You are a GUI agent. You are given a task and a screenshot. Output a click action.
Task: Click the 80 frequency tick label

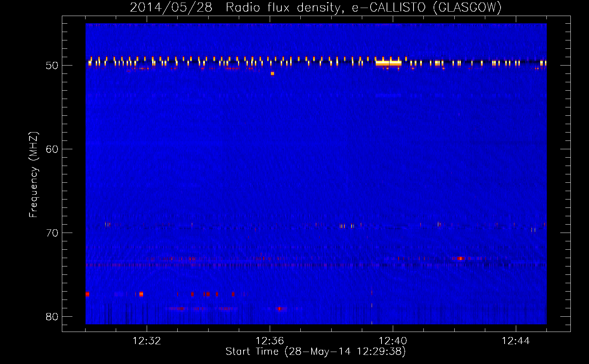tap(52, 317)
